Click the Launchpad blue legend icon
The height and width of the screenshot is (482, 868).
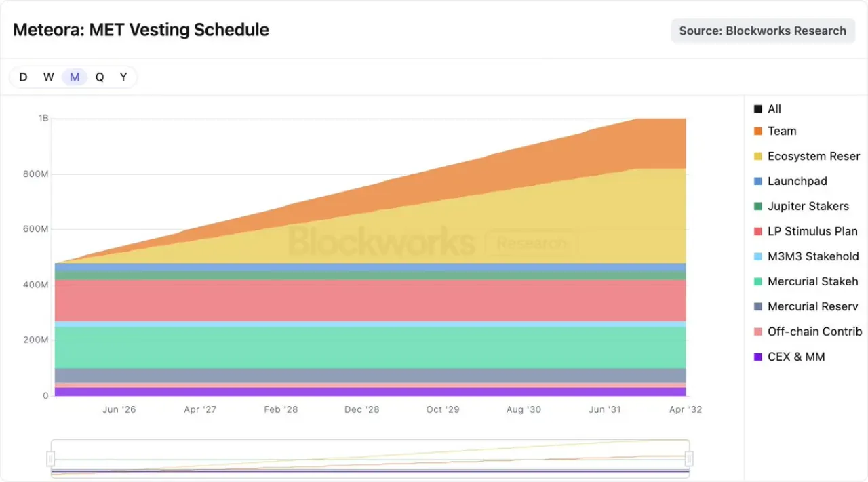tap(758, 182)
